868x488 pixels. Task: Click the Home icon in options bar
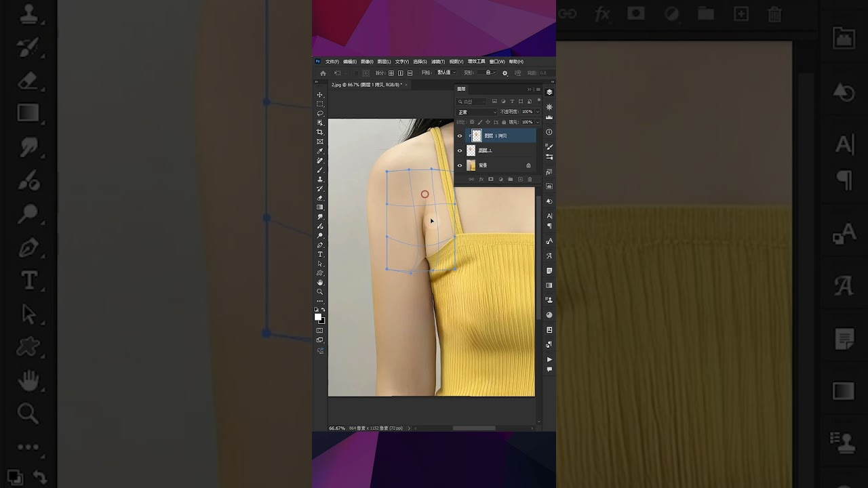323,73
